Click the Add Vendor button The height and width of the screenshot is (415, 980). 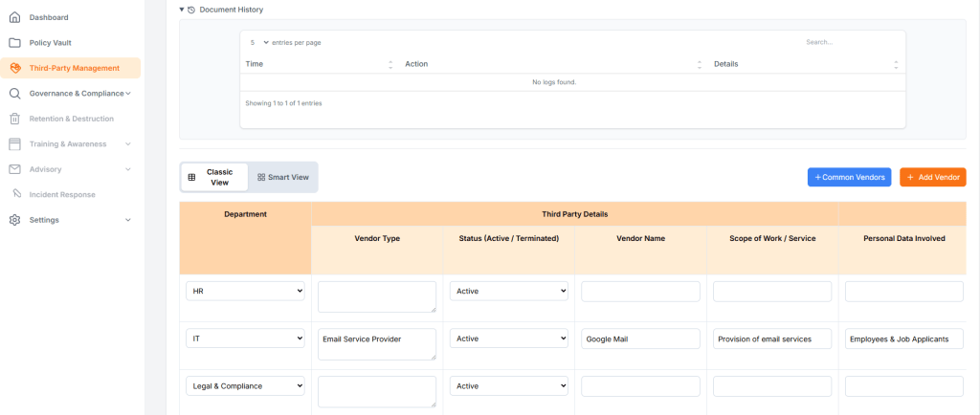coord(932,177)
